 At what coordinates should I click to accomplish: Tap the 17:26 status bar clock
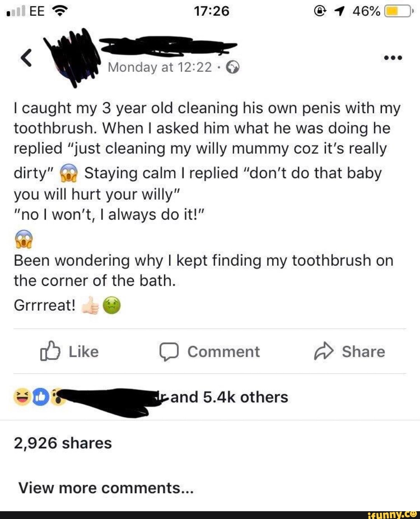pos(212,11)
